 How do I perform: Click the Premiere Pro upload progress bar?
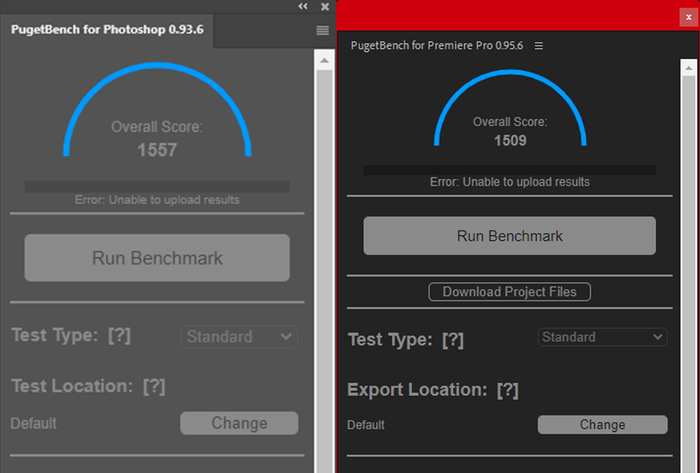509,170
